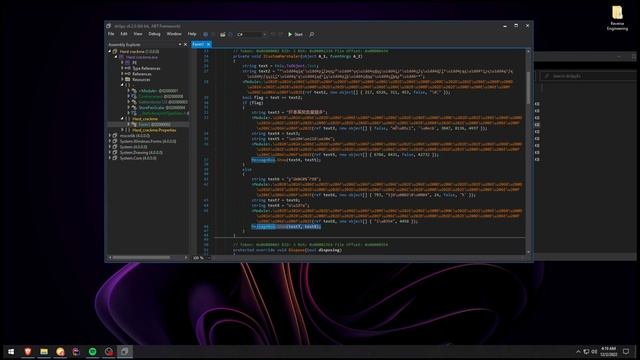Image resolution: width=640 pixels, height=360 pixels.
Task: Open the Window menu
Action: (174, 34)
